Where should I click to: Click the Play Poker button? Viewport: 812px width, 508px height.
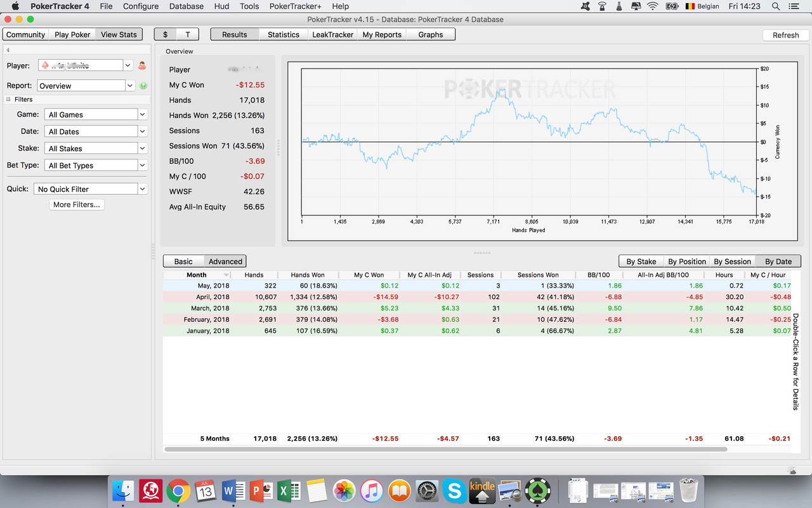click(72, 34)
